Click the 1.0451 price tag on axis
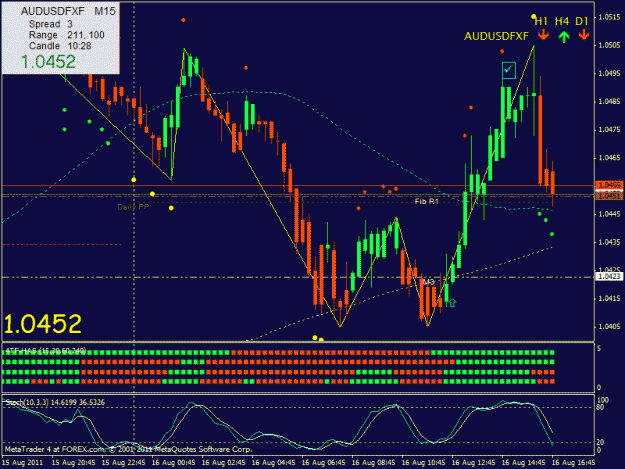Image resolution: width=625 pixels, height=469 pixels. pos(609,195)
